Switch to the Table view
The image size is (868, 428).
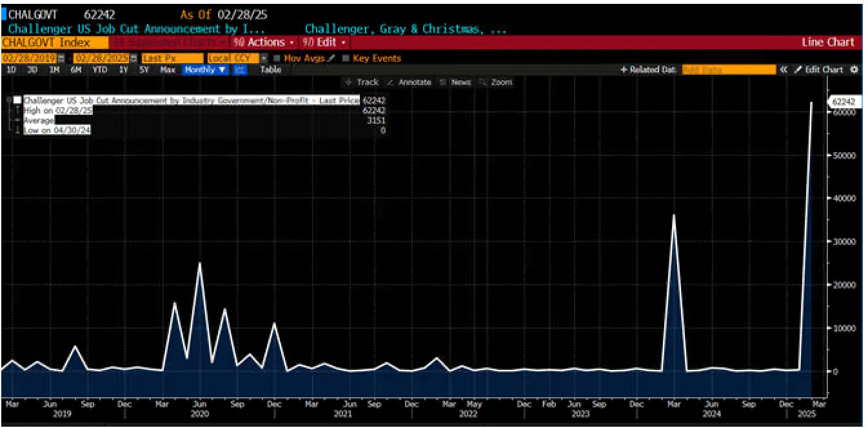click(270, 70)
